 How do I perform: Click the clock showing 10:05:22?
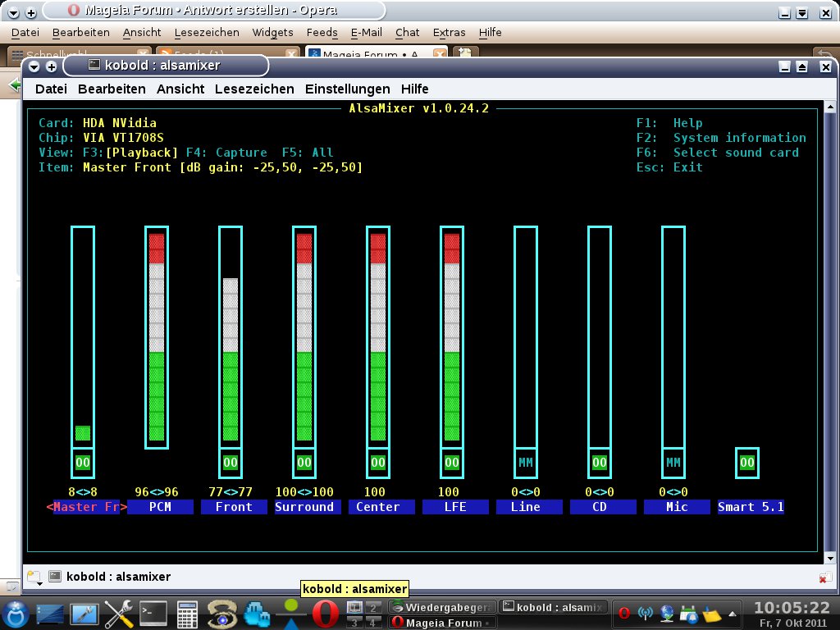[792, 608]
